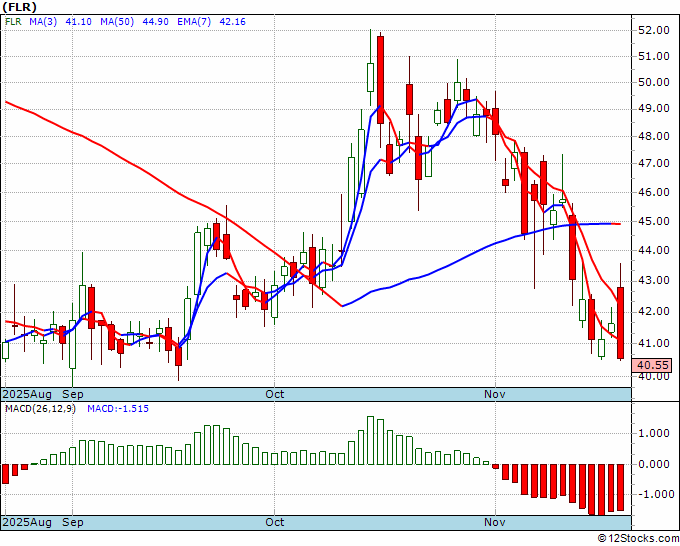Click the 51.00 price axis label
Screen dimensions: 680x546
pos(653,56)
